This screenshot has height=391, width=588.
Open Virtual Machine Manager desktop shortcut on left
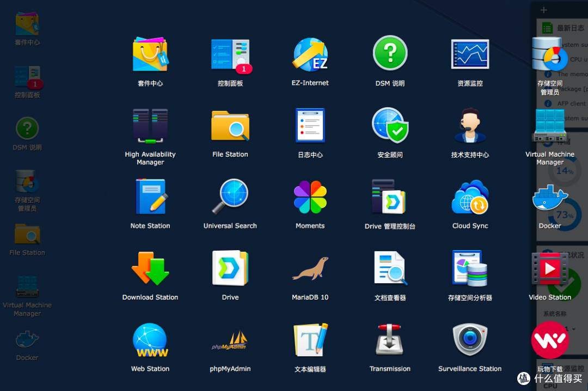click(27, 287)
